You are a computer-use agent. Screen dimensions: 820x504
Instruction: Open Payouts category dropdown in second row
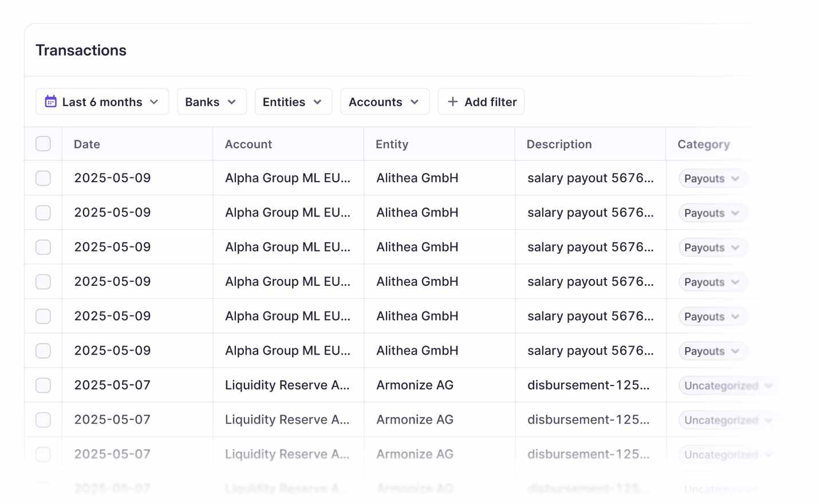tap(712, 213)
